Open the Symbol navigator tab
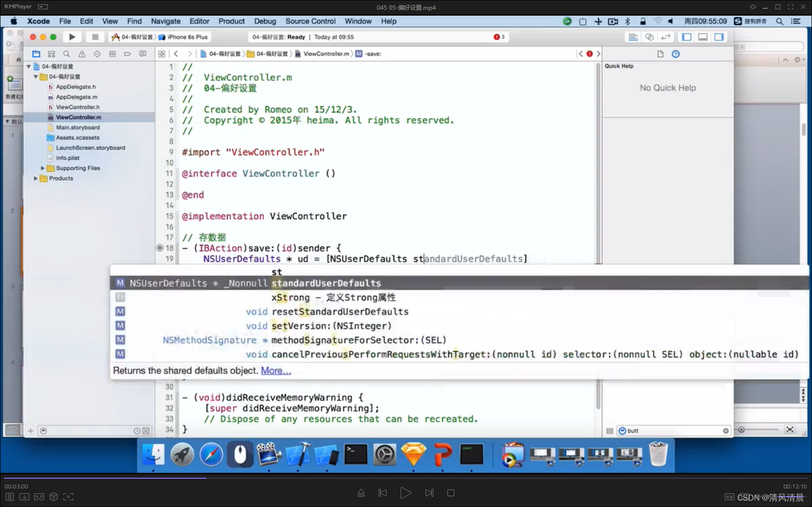This screenshot has width=812, height=507. point(51,54)
